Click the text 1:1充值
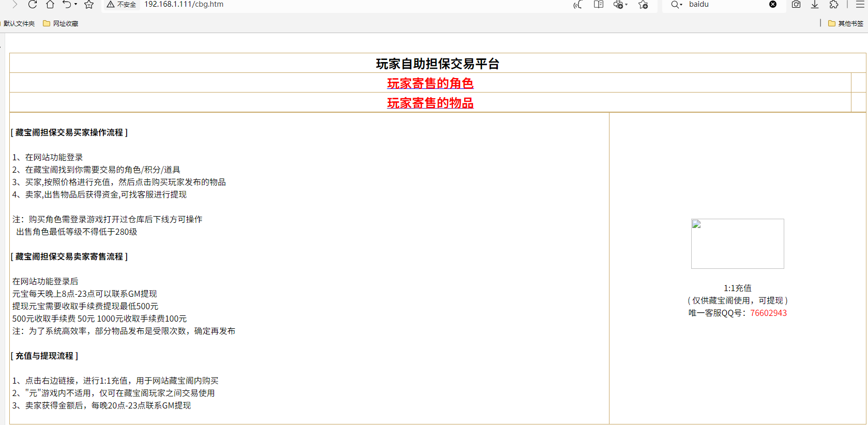This screenshot has width=868, height=425. [737, 288]
